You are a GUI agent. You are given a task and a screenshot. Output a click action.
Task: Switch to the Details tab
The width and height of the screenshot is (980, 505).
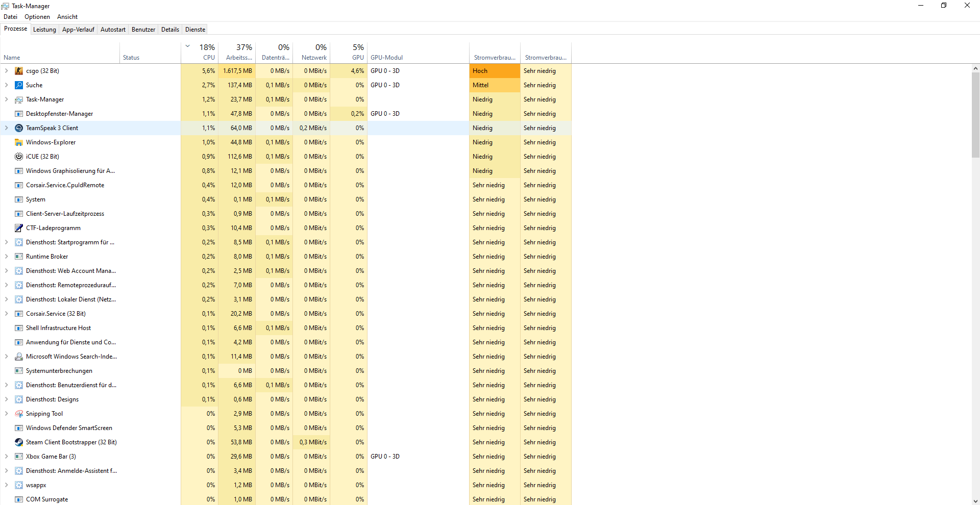(170, 30)
